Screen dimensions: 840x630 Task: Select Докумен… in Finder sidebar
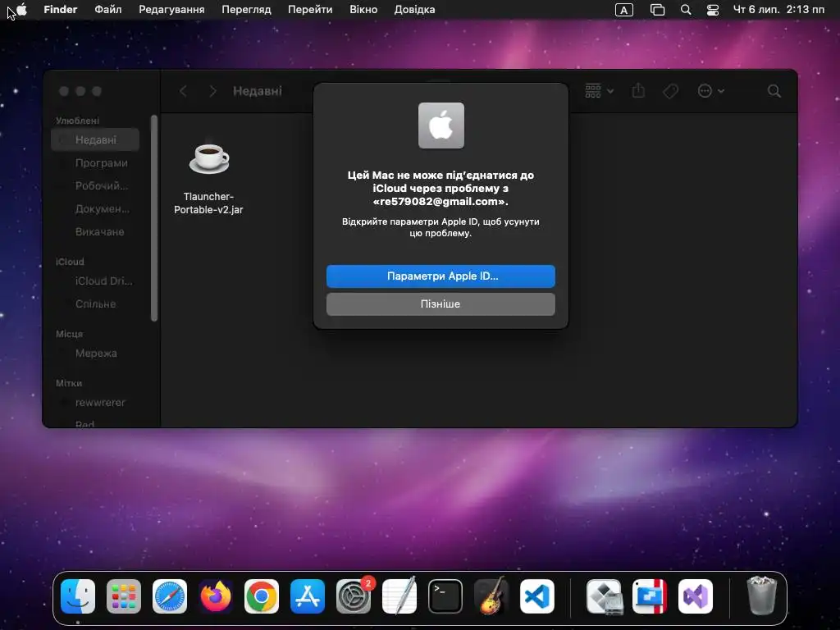click(x=95, y=209)
